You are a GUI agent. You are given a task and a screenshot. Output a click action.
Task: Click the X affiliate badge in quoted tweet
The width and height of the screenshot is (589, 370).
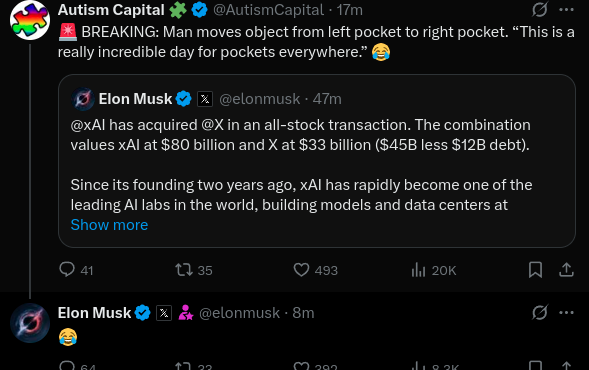pos(205,99)
